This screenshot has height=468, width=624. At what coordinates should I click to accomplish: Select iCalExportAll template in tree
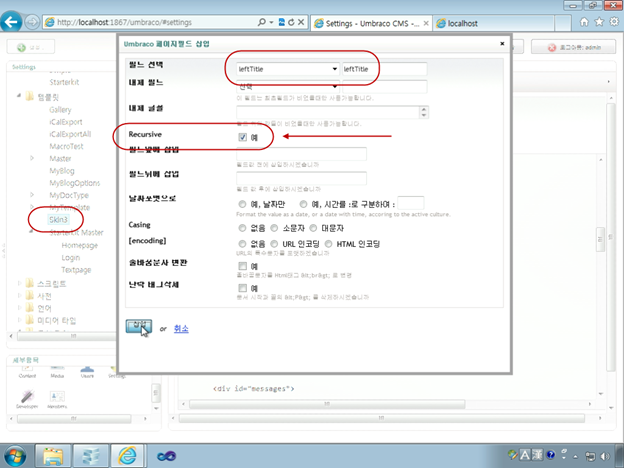pyautogui.click(x=70, y=134)
